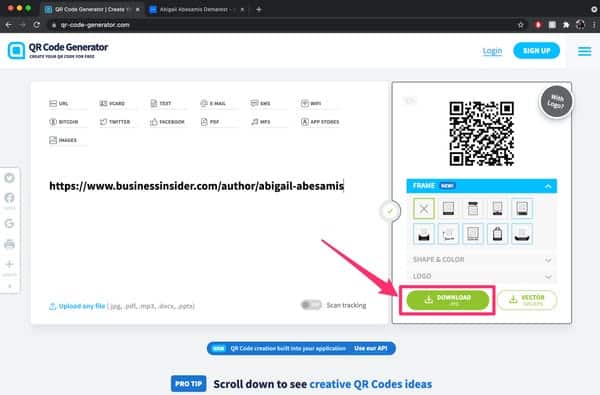Image resolution: width=600 pixels, height=395 pixels.
Task: Click the print sidebar icon
Action: [x=10, y=244]
